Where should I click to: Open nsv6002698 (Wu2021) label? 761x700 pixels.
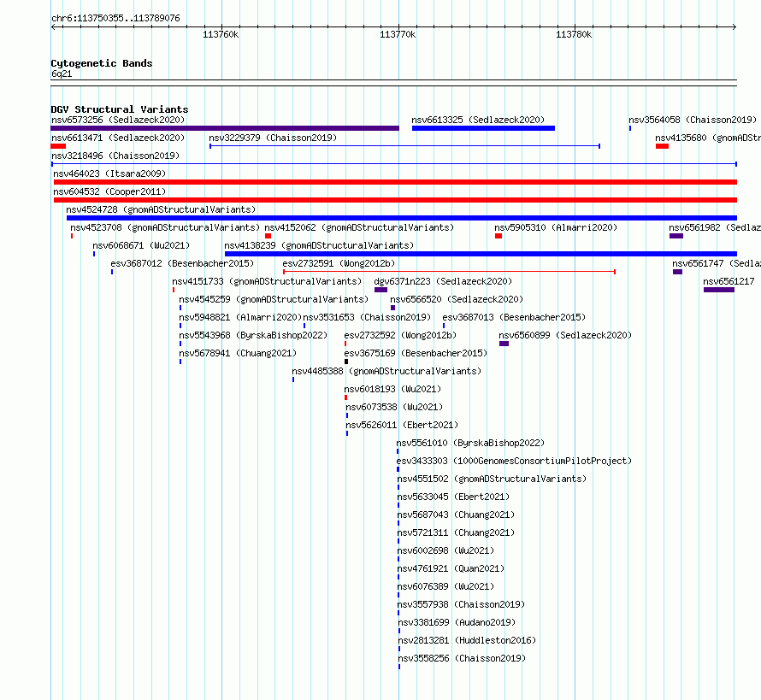pyautogui.click(x=445, y=550)
